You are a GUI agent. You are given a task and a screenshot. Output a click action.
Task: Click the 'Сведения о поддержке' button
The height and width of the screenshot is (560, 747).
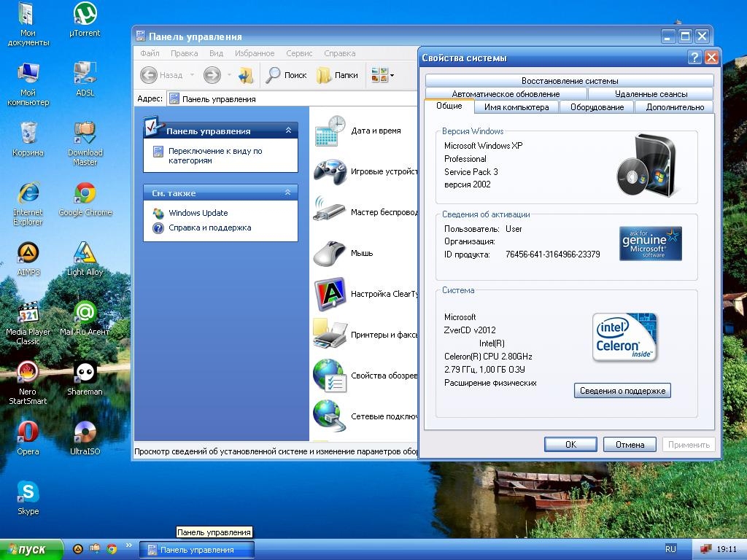click(622, 391)
